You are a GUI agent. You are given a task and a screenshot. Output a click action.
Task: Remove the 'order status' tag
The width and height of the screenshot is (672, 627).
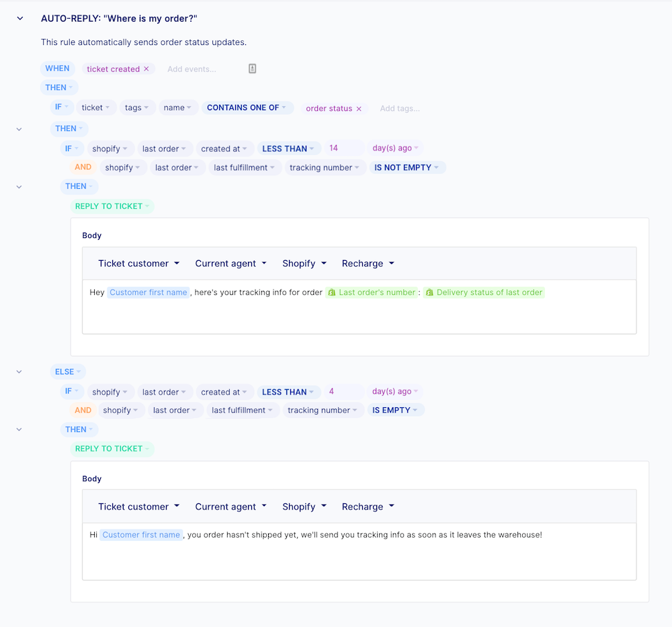[359, 109]
